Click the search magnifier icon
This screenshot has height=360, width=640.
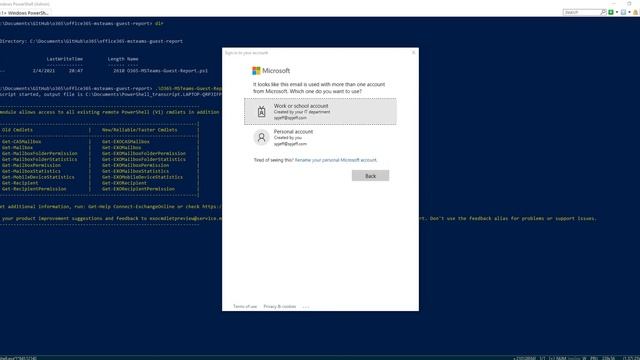[x=603, y=12]
